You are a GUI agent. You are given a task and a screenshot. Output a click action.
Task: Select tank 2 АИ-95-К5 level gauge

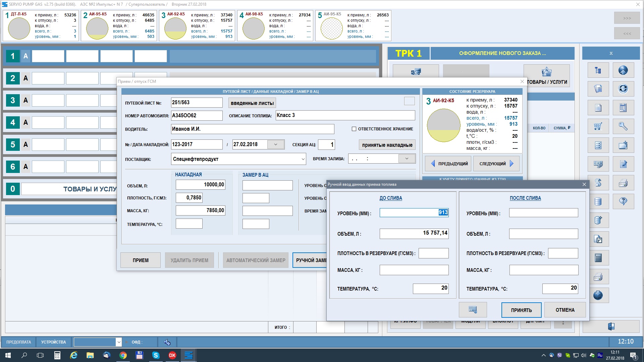(97, 28)
